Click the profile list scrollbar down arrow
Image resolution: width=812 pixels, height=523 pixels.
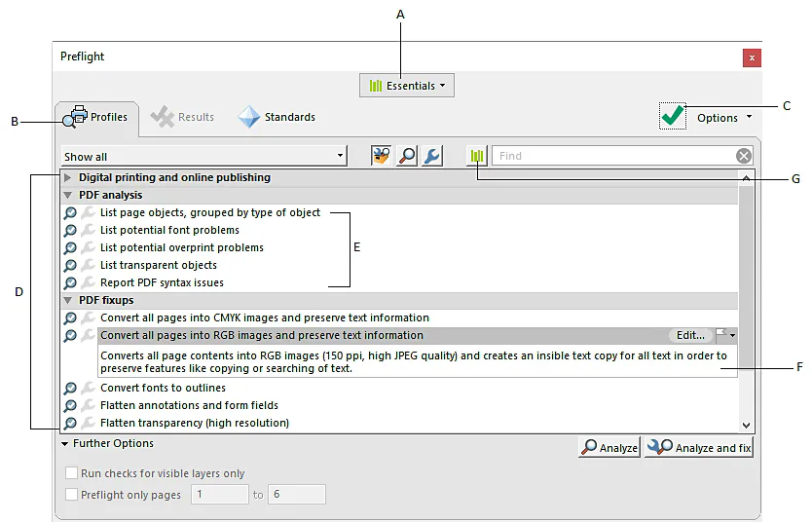[746, 426]
